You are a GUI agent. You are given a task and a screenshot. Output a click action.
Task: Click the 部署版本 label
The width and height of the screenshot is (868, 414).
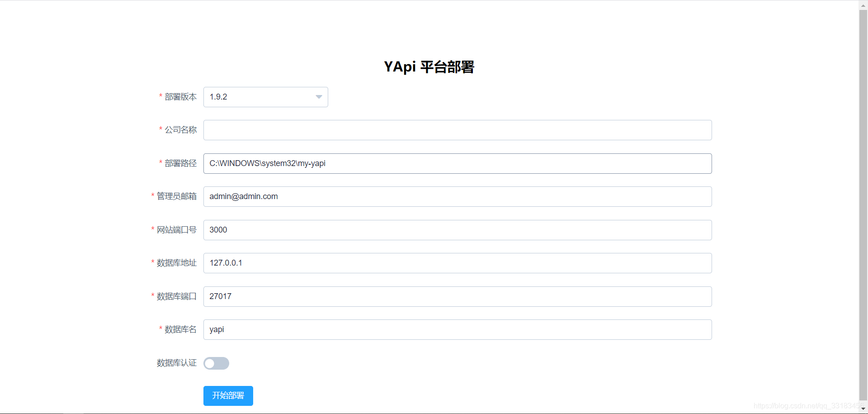tap(180, 97)
